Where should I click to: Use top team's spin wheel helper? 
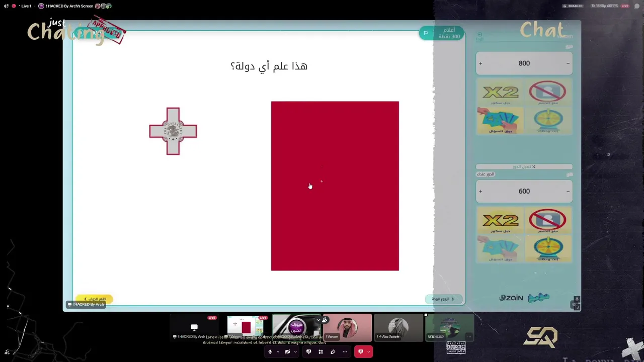pyautogui.click(x=547, y=121)
